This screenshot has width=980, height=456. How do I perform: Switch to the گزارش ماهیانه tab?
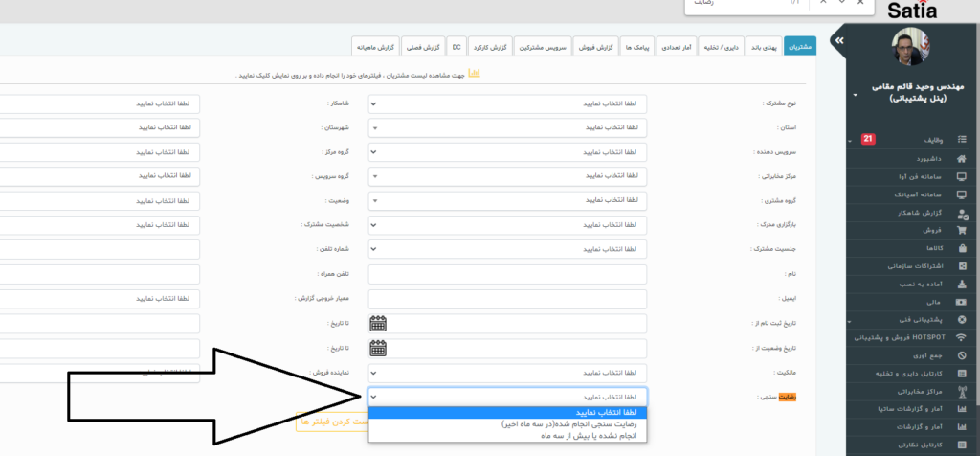click(375, 47)
